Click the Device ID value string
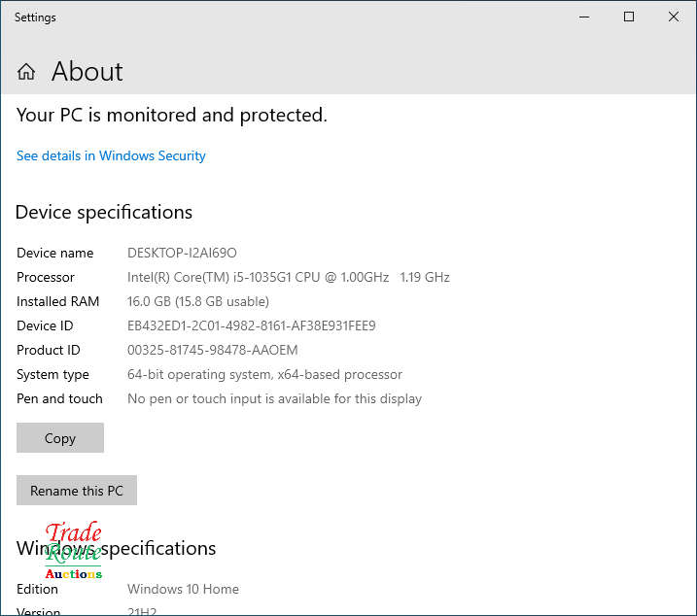The height and width of the screenshot is (616, 697). click(251, 325)
